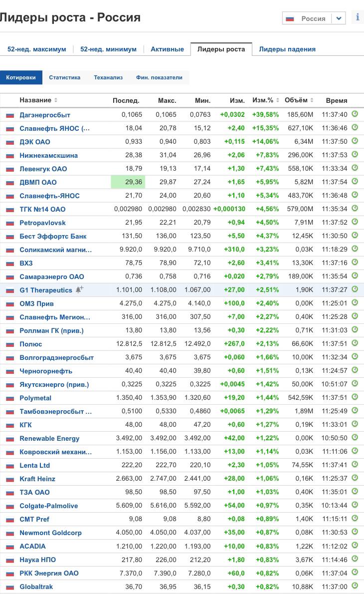The height and width of the screenshot is (594, 364).
Task: Click the clock icon in Kraft Heinz row
Action: click(x=355, y=478)
